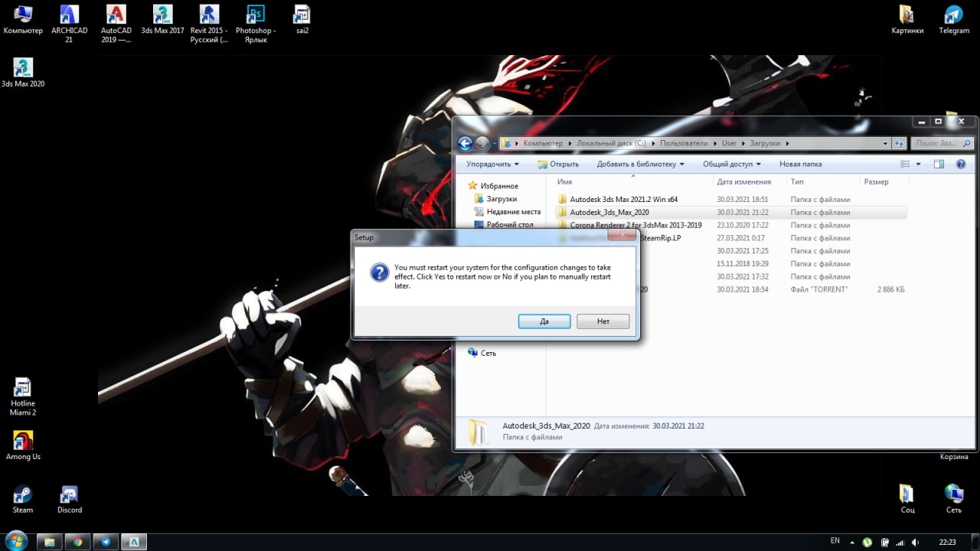Click the folder thumbnail in details pane
This screenshot has height=551, width=980.
click(478, 431)
